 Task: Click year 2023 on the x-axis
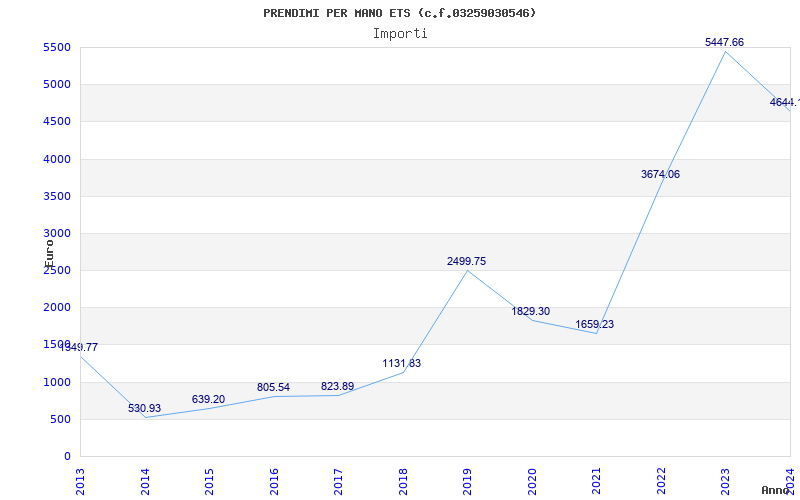[726, 481]
